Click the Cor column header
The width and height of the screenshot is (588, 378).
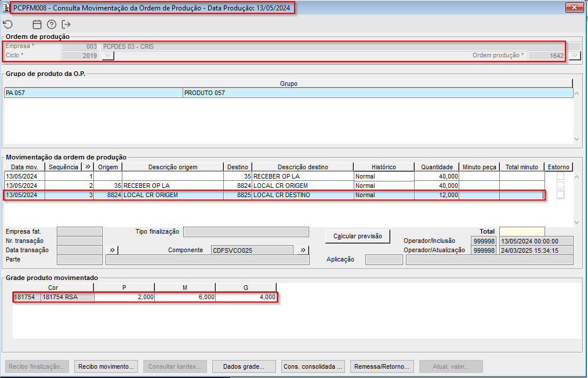click(53, 288)
